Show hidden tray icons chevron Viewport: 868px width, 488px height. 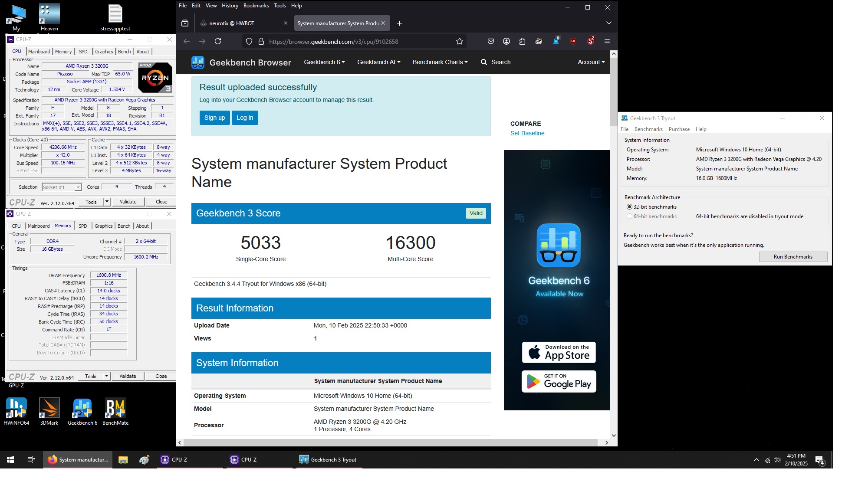click(756, 460)
